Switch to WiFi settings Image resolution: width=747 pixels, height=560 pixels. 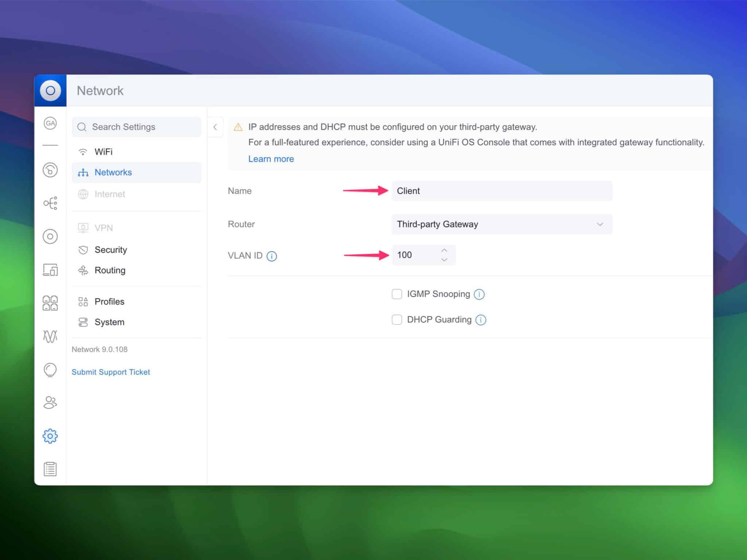(x=104, y=151)
